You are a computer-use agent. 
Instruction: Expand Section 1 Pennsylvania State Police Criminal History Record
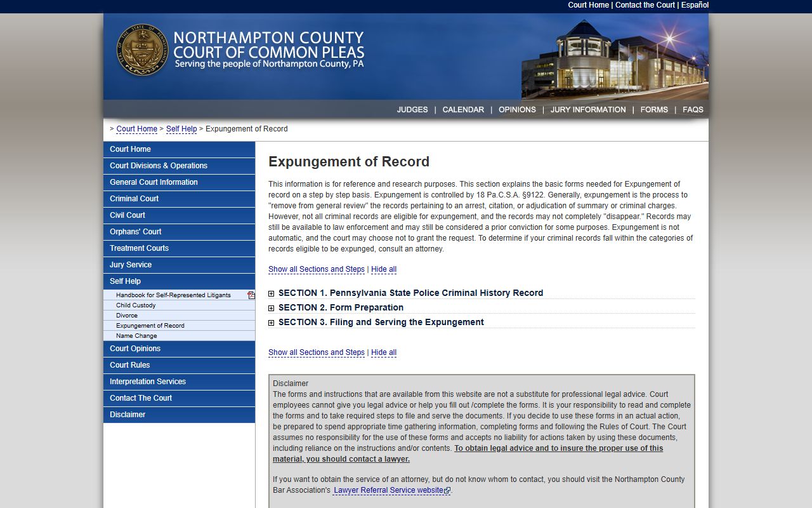pos(410,293)
